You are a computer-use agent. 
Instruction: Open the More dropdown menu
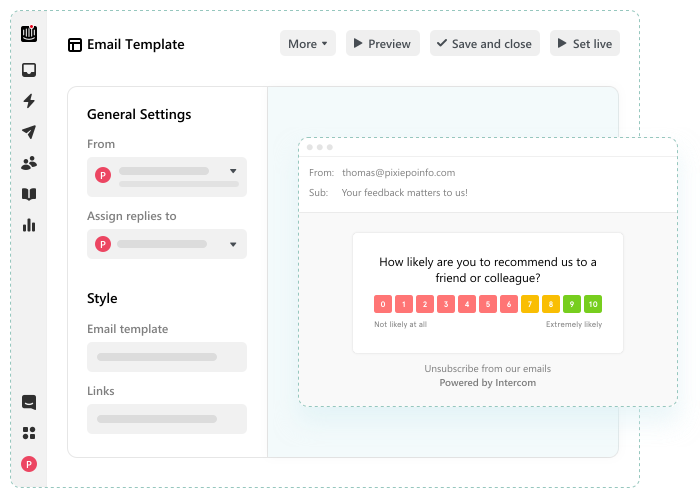point(308,43)
